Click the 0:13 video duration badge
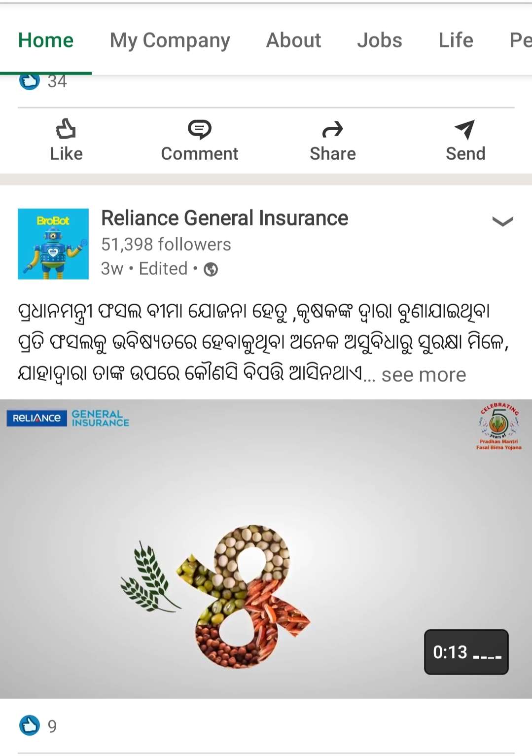 [x=466, y=652]
